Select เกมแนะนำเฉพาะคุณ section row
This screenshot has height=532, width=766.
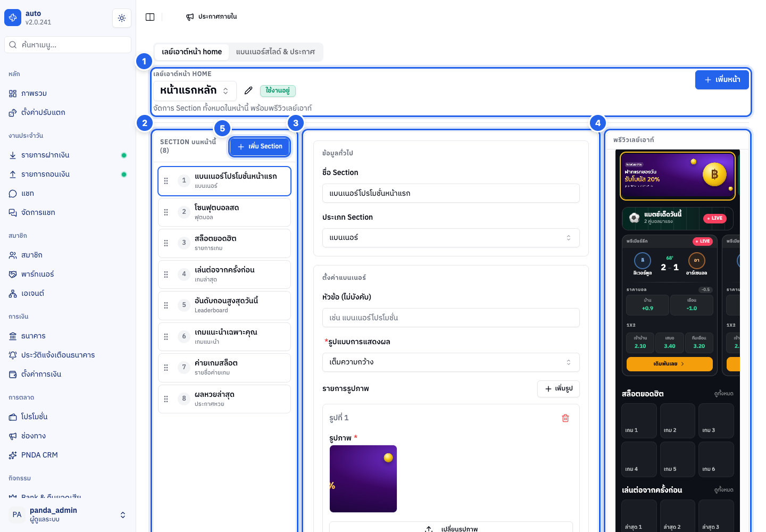click(x=224, y=337)
